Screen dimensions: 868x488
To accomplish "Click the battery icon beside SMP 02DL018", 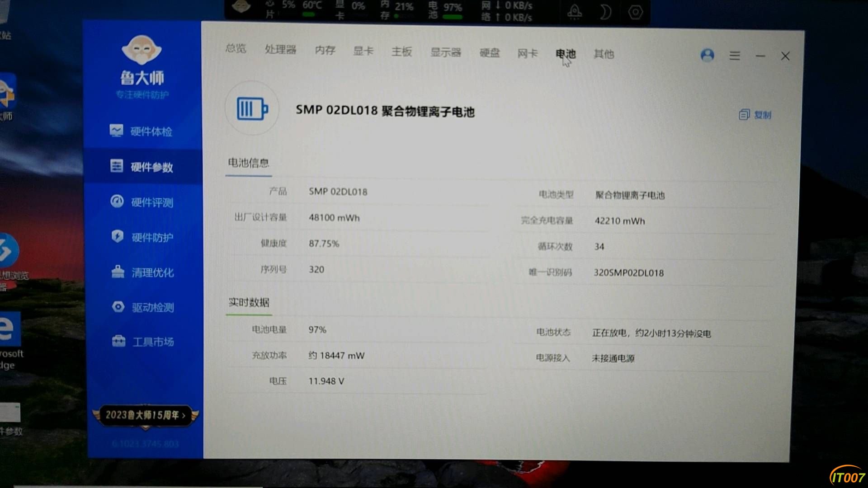I will [x=252, y=108].
